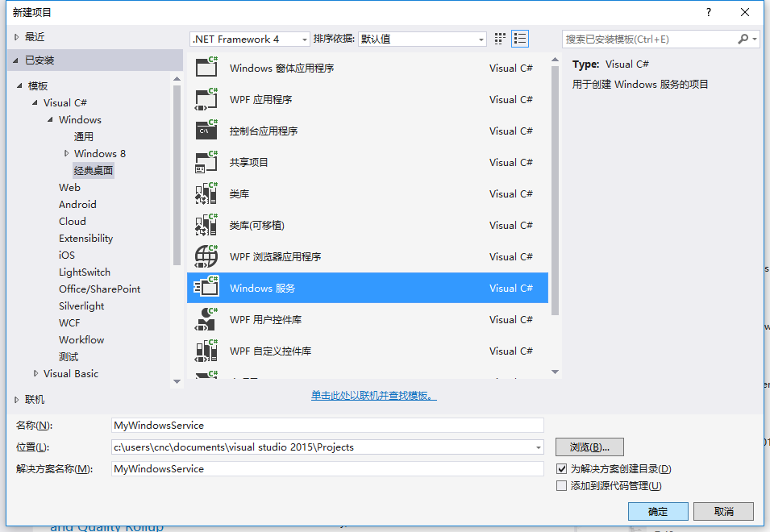
Task: Select Web in the template tree
Action: click(x=69, y=188)
